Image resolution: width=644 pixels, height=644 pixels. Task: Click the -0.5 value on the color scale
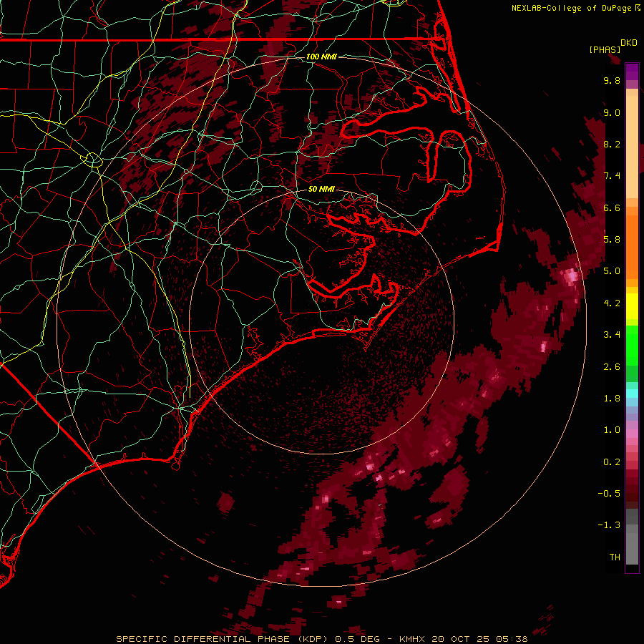point(609,494)
